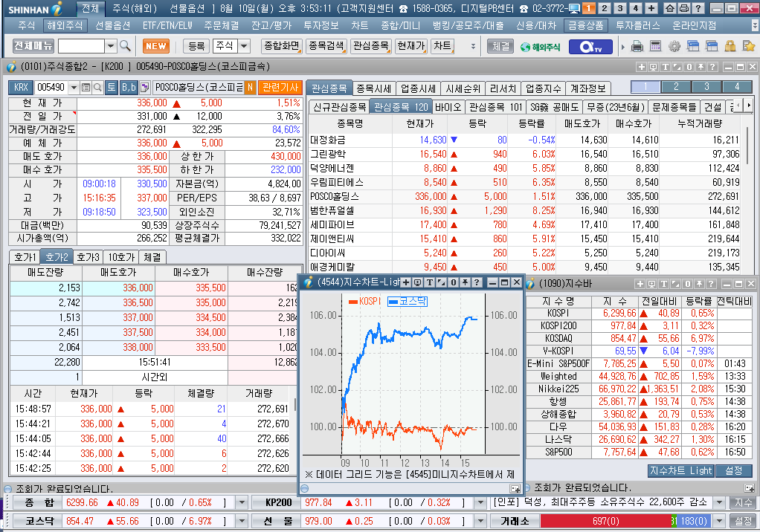760x532 pixels.
Task: Switch to the 호가3 tab
Action: coord(88,257)
